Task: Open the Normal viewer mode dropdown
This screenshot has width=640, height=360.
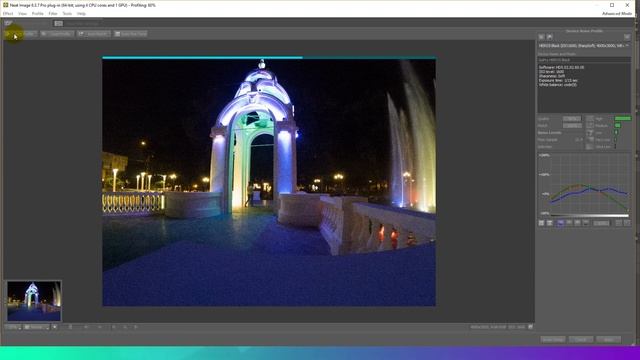Action: point(36,327)
